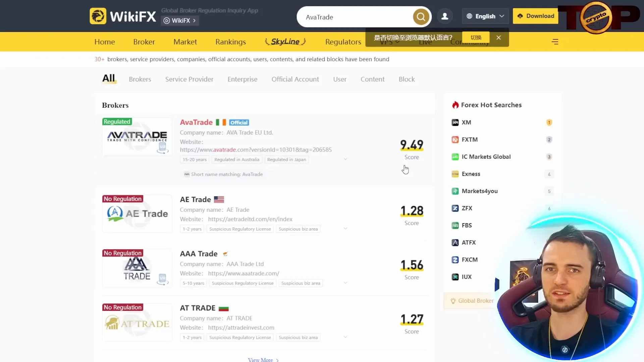This screenshot has height=362, width=644.
Task: Click the AT TRADE Bulgaria flag
Action: click(224, 308)
